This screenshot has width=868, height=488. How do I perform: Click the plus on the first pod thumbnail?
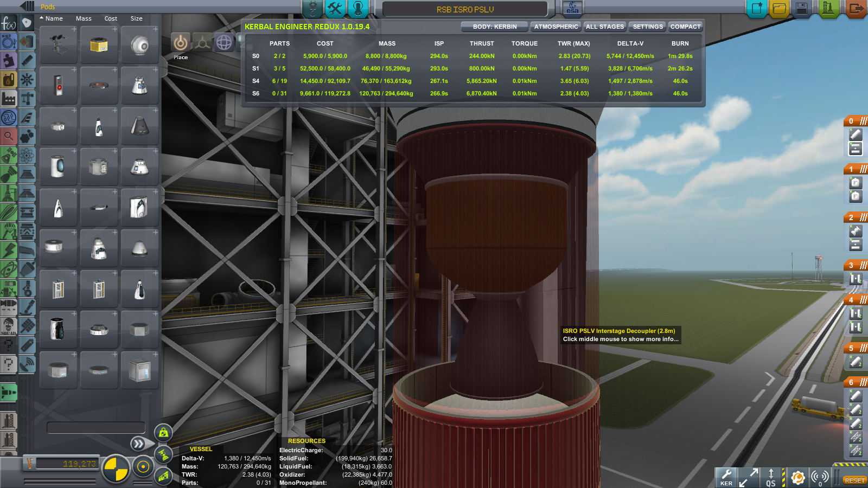tap(74, 29)
